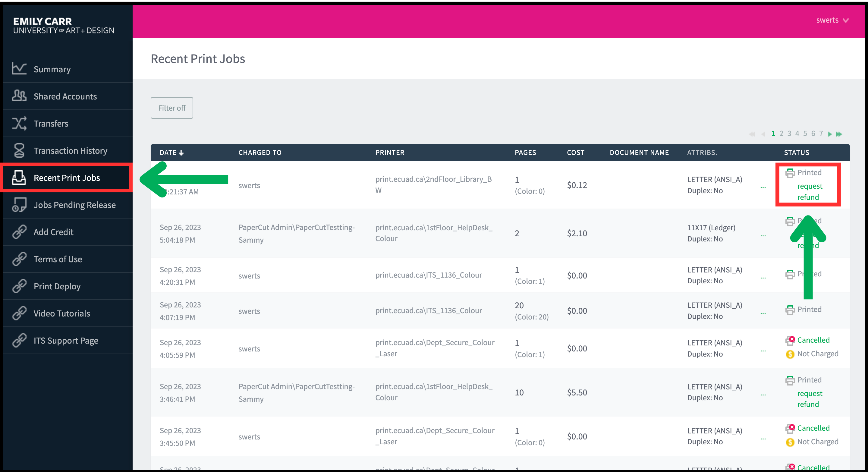Click the Add Credit chain-link icon
868x472 pixels.
pos(19,232)
